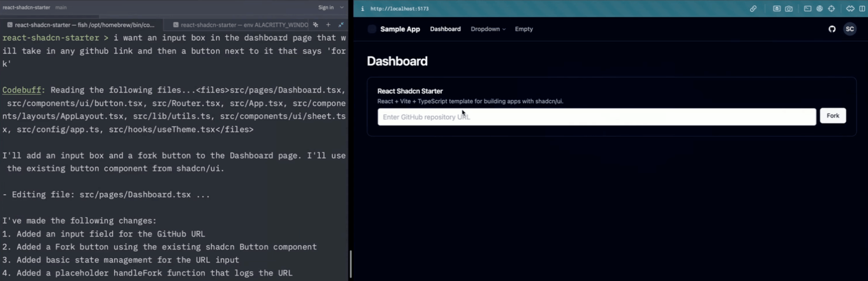Click the screen capture download icon
The width and height of the screenshot is (868, 281).
point(777,9)
